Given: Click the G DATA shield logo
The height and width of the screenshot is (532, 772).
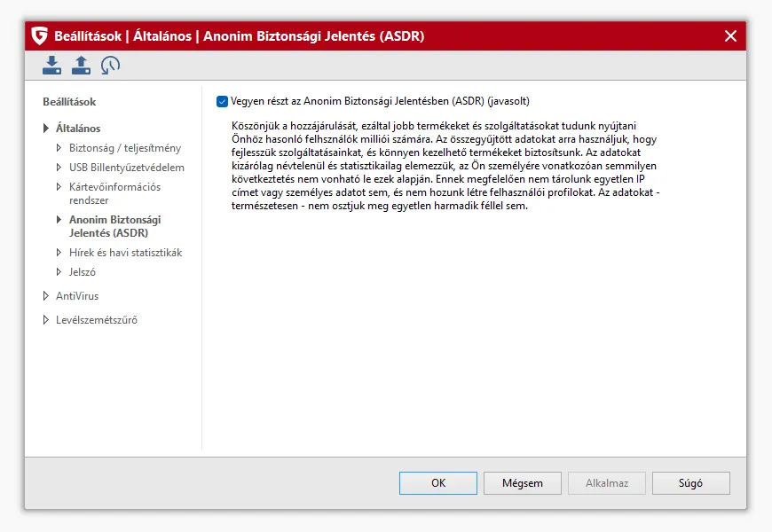Looking at the screenshot, I should click(39, 36).
